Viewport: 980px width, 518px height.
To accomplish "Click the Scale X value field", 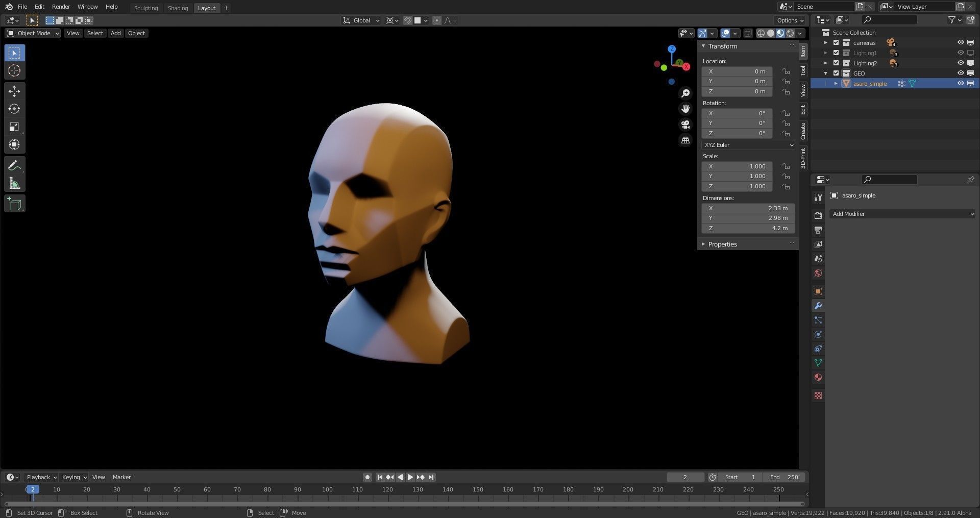I will point(737,166).
